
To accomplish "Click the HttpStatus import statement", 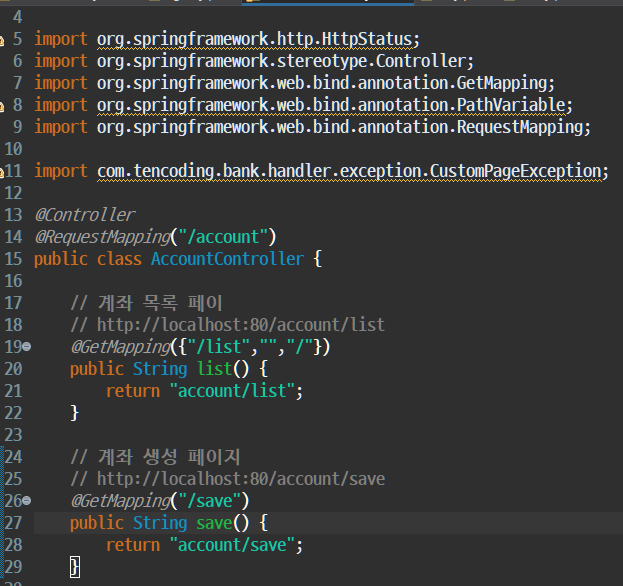I will click(227, 39).
